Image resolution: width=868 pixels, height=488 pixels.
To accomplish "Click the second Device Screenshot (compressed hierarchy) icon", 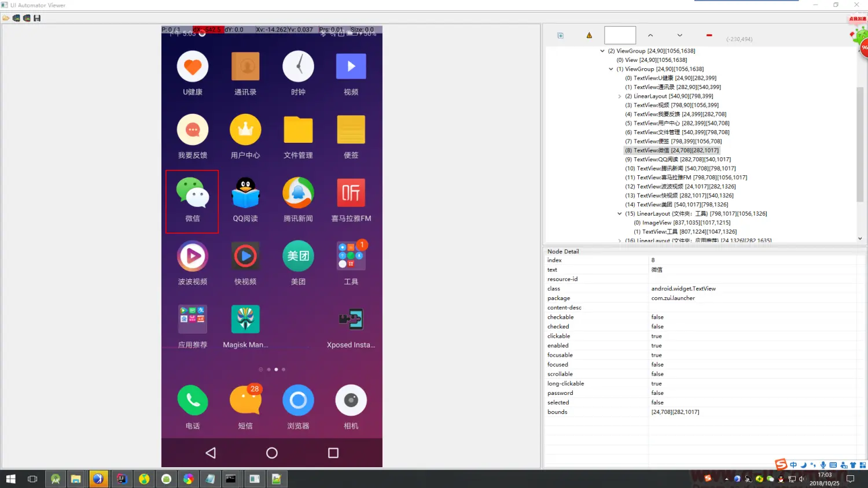I will click(27, 19).
